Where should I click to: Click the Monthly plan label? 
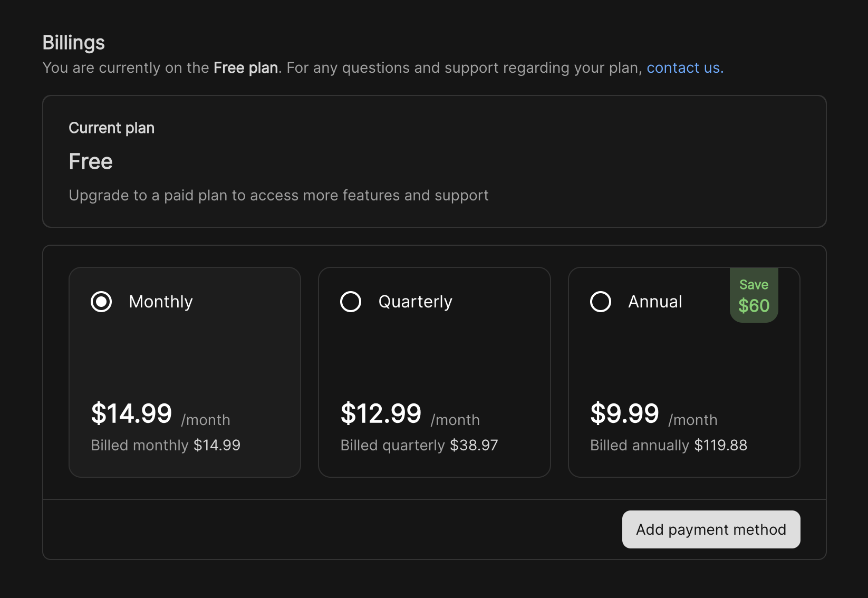tap(161, 302)
